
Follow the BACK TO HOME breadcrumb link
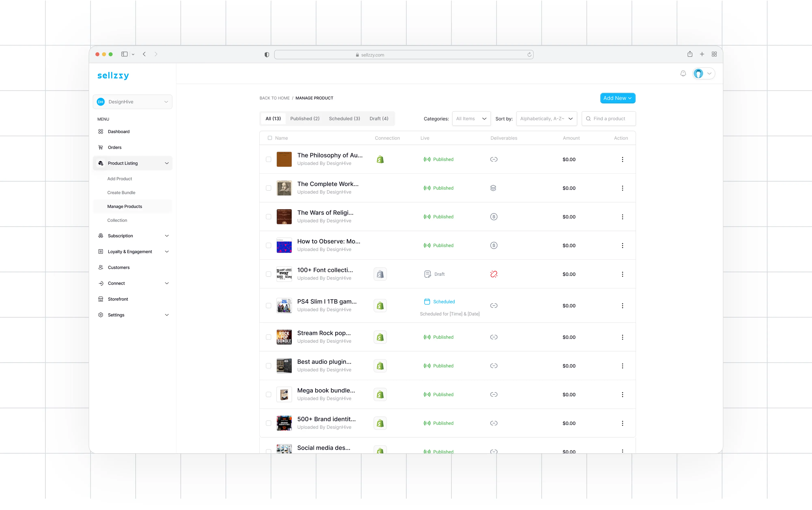(x=274, y=98)
